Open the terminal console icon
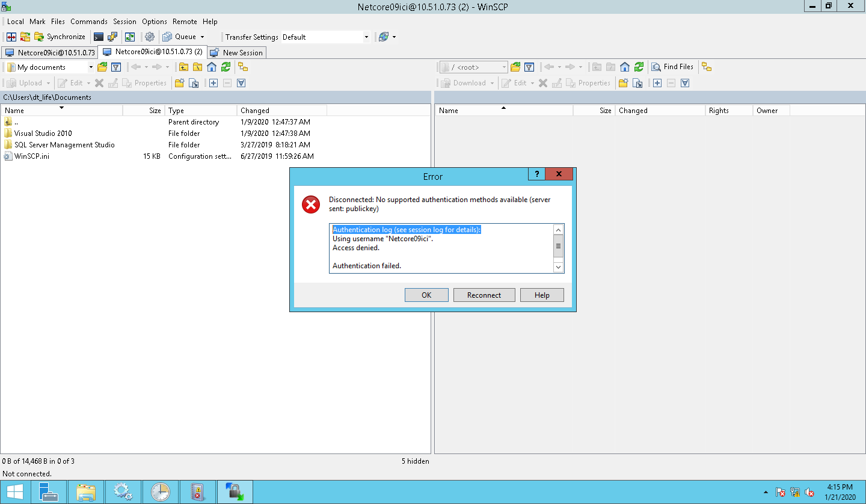The image size is (866, 504). click(99, 37)
